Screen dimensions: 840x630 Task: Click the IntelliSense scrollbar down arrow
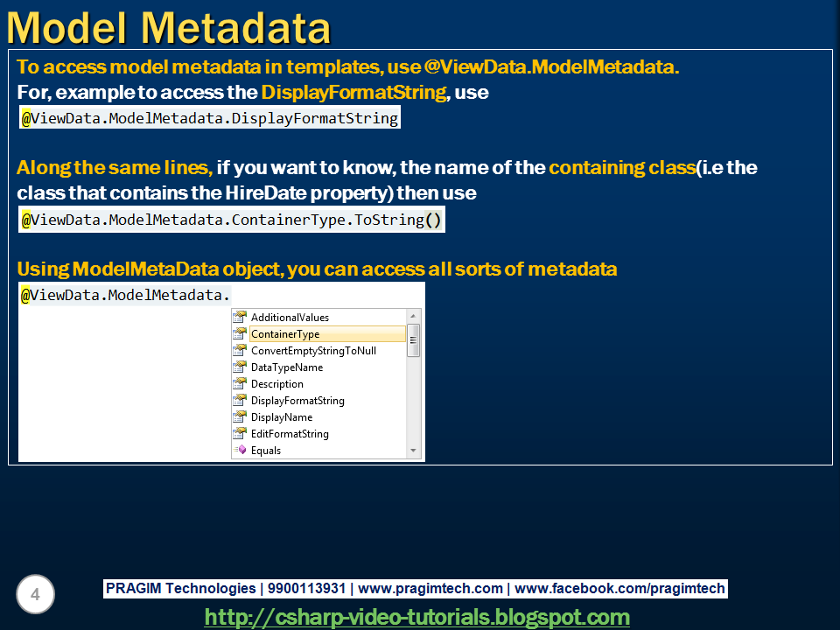pyautogui.click(x=413, y=451)
